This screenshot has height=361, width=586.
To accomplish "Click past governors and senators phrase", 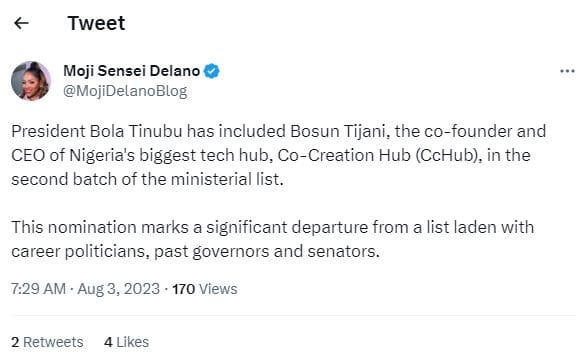I will (267, 251).
